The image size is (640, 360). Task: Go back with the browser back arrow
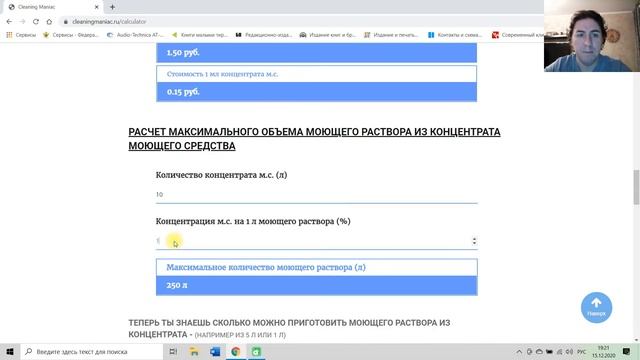[9, 22]
